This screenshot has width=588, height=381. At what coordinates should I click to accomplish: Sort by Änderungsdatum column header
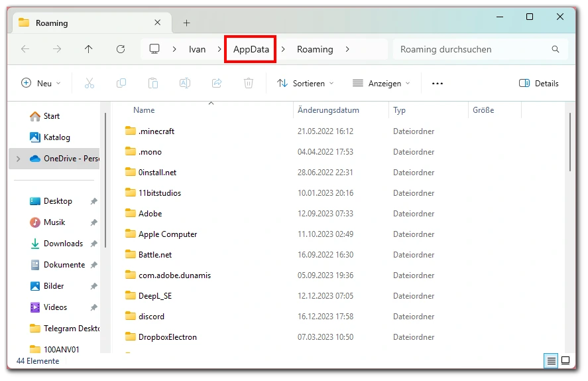coord(328,110)
